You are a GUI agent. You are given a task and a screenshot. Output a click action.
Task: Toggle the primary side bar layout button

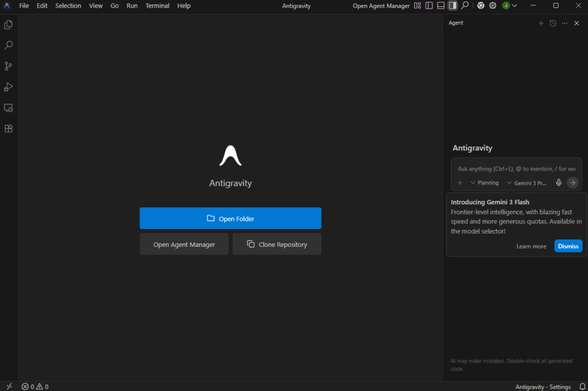click(429, 6)
